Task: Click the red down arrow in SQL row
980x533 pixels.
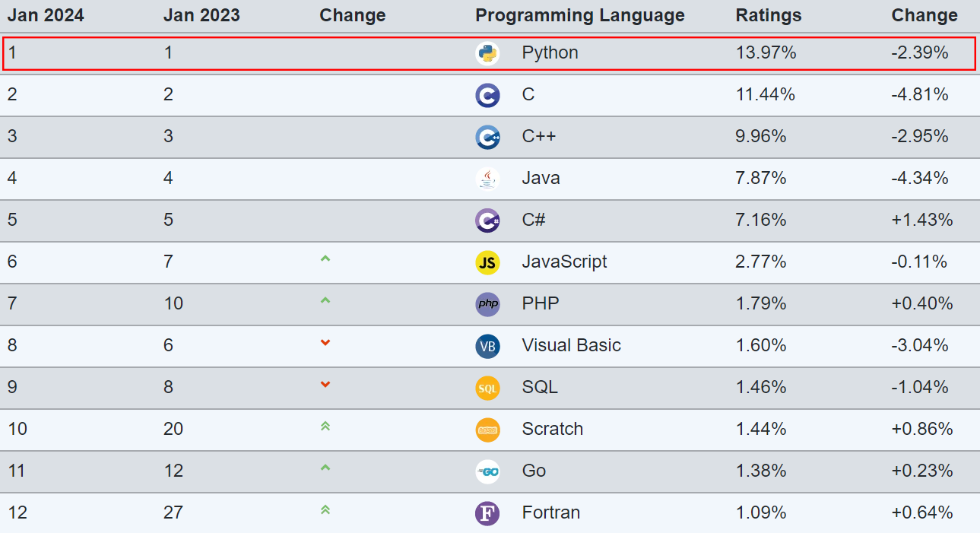Action: tap(325, 385)
